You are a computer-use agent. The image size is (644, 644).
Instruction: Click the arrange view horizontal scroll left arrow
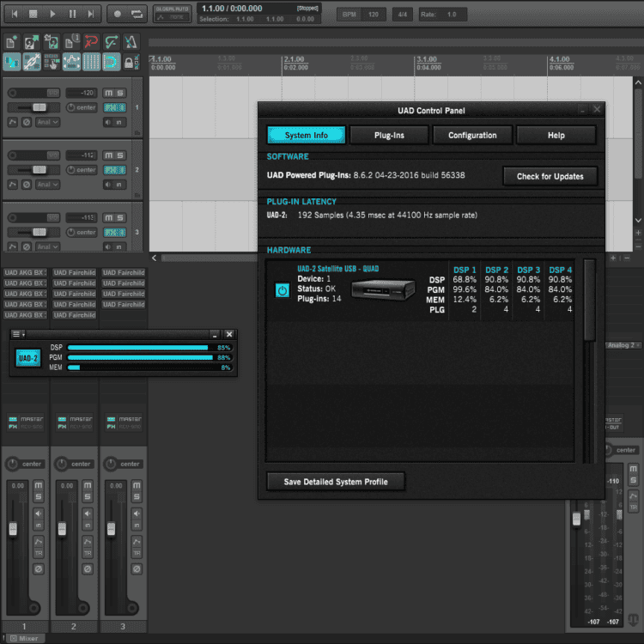click(154, 258)
